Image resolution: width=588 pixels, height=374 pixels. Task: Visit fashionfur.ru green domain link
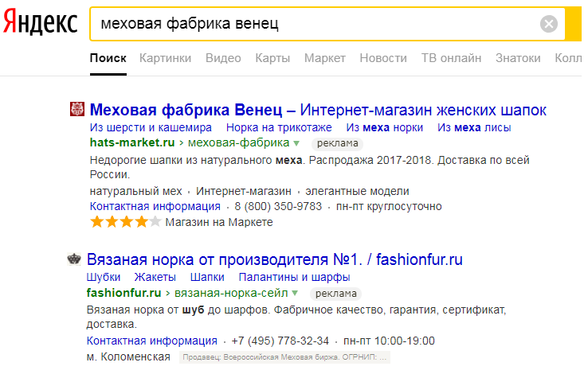[x=123, y=293]
